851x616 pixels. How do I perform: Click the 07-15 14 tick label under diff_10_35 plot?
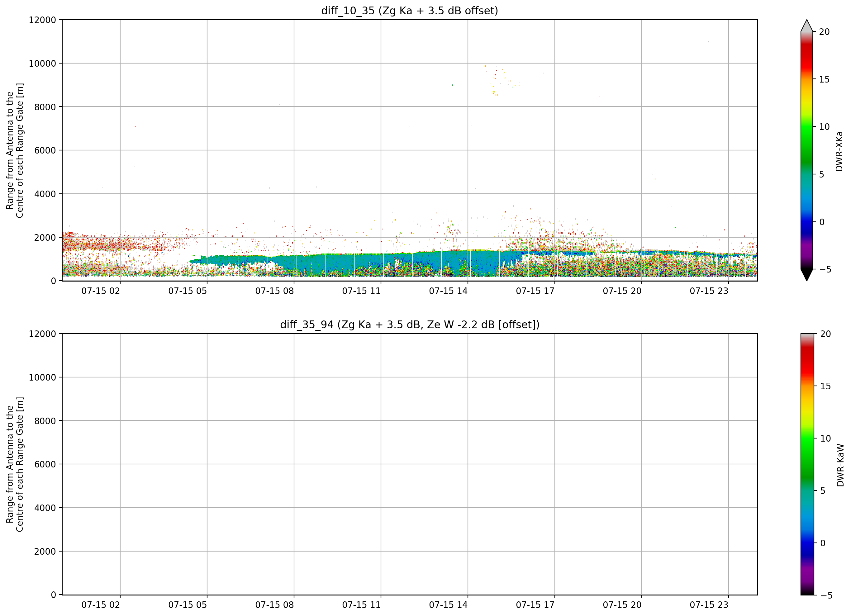click(x=448, y=291)
